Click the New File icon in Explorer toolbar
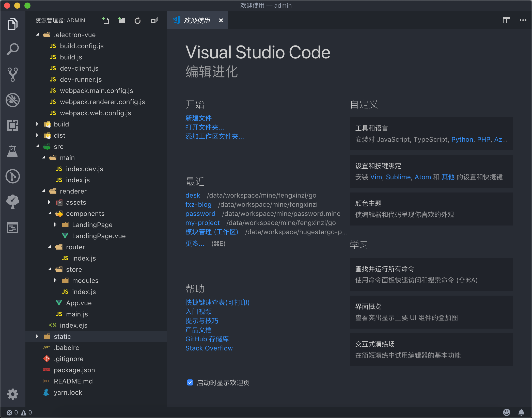The width and height of the screenshot is (532, 418). (x=105, y=20)
